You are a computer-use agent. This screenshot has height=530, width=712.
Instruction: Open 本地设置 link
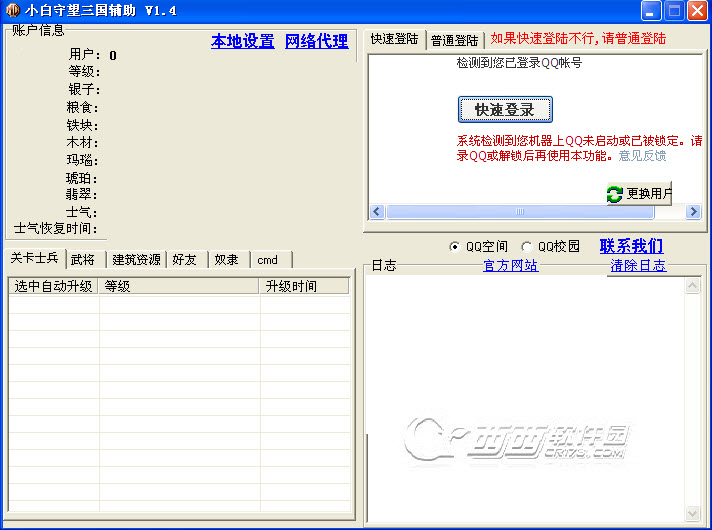(242, 41)
